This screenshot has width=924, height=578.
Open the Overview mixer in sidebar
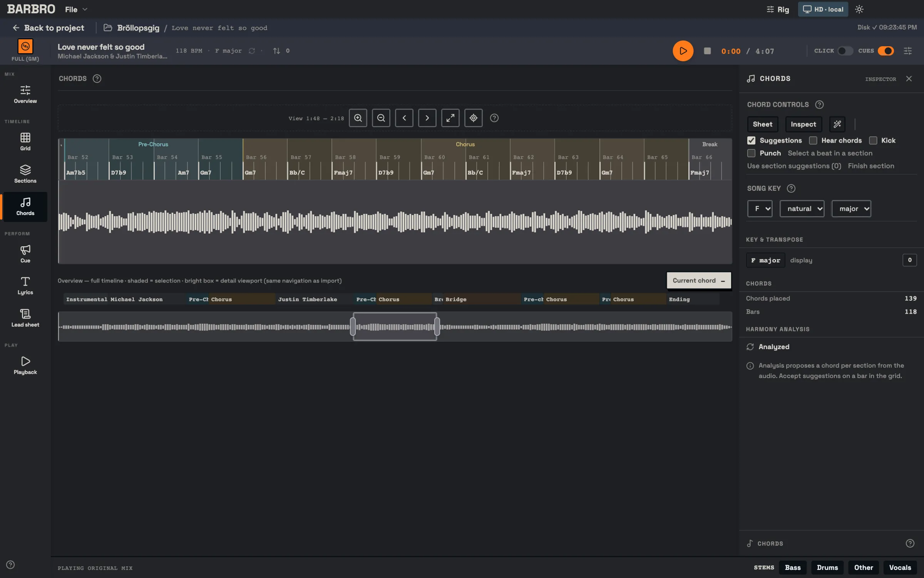click(25, 94)
